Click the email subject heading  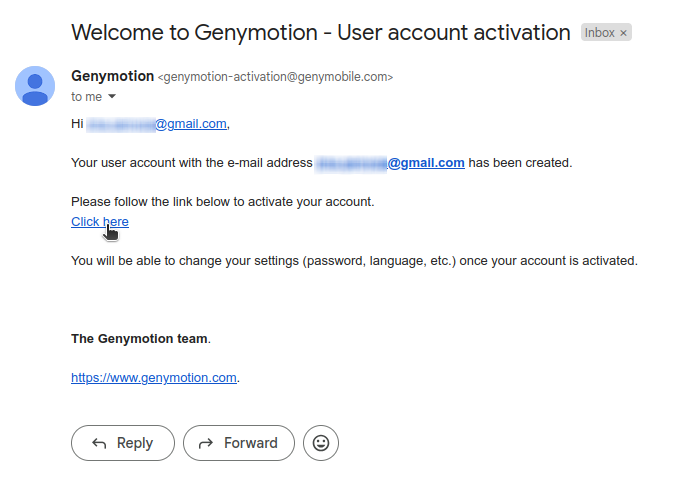point(321,33)
